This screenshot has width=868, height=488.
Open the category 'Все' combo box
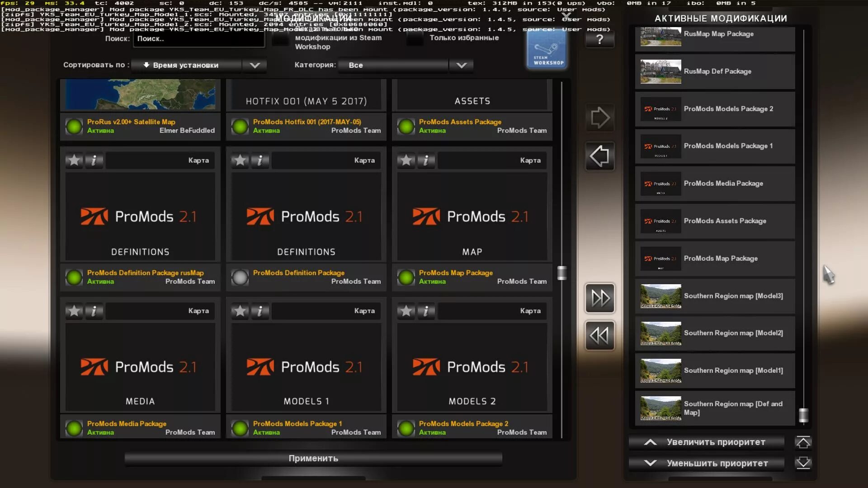(393, 65)
